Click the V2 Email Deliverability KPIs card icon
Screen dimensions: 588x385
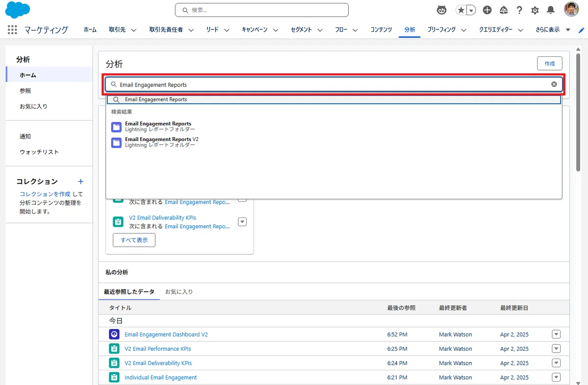[118, 221]
